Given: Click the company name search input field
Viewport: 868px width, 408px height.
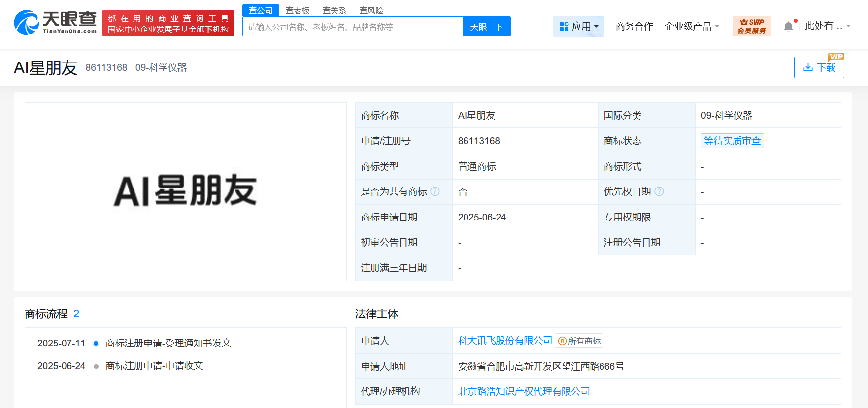Looking at the screenshot, I should (352, 27).
